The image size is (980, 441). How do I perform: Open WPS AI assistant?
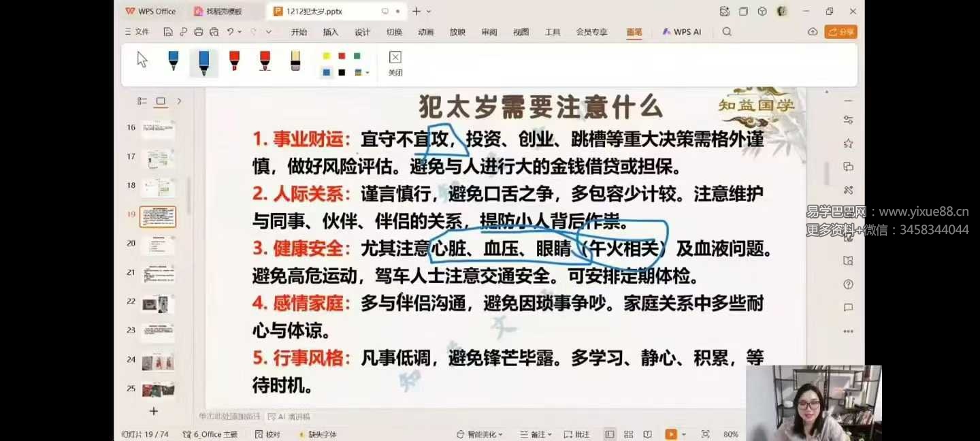click(x=681, y=31)
